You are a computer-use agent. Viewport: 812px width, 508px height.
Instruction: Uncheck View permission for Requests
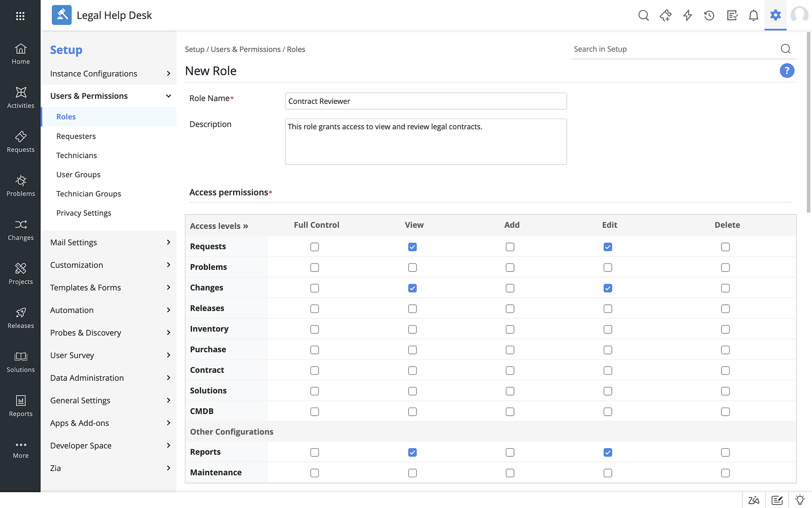[x=412, y=247]
